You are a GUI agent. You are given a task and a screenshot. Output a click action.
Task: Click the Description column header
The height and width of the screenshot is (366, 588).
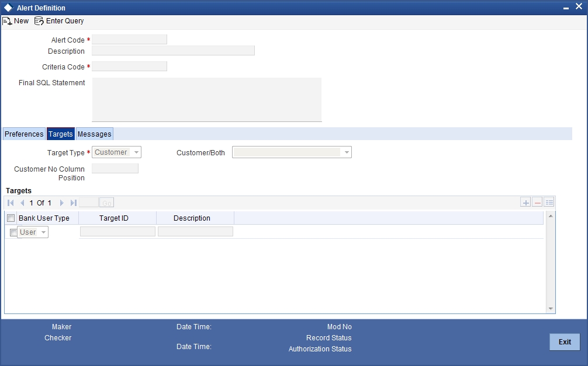tap(192, 218)
